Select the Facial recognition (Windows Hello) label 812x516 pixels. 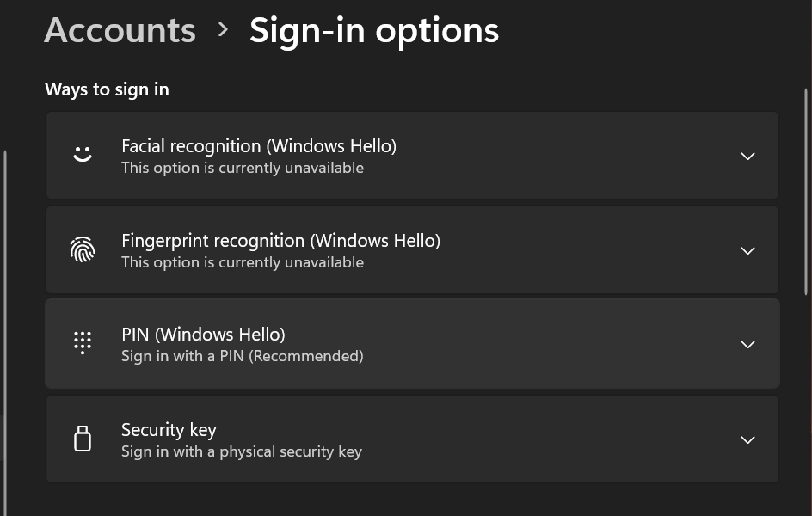pos(259,146)
